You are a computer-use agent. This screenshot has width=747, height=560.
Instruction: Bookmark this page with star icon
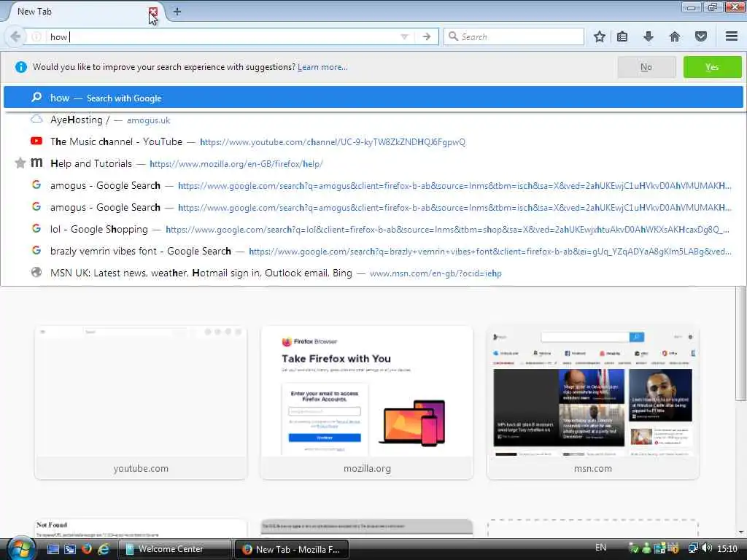coord(600,36)
